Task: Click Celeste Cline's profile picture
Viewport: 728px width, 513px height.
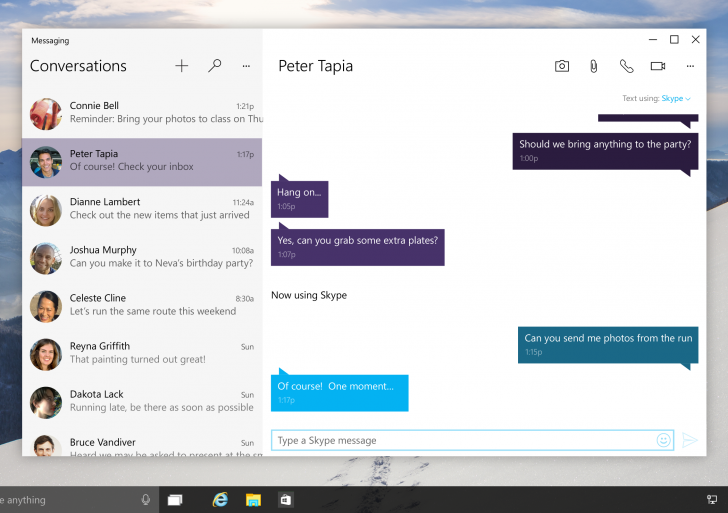Action: (x=46, y=306)
